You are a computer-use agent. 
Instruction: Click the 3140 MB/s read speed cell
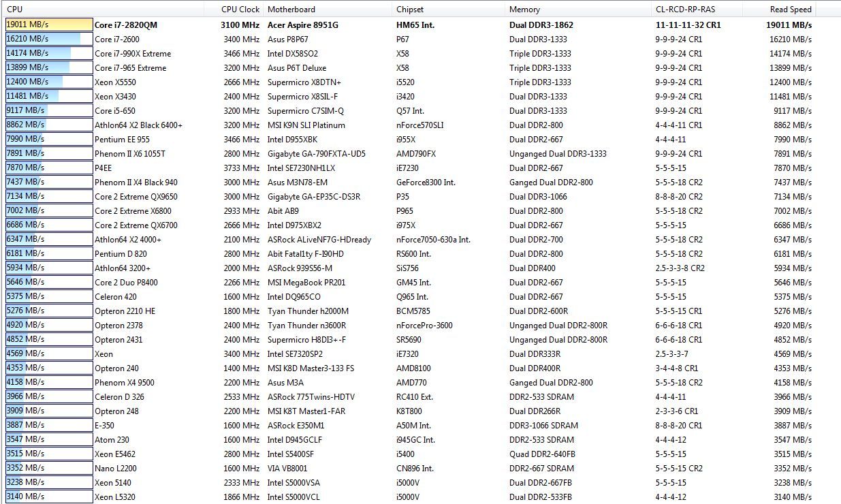793,497
